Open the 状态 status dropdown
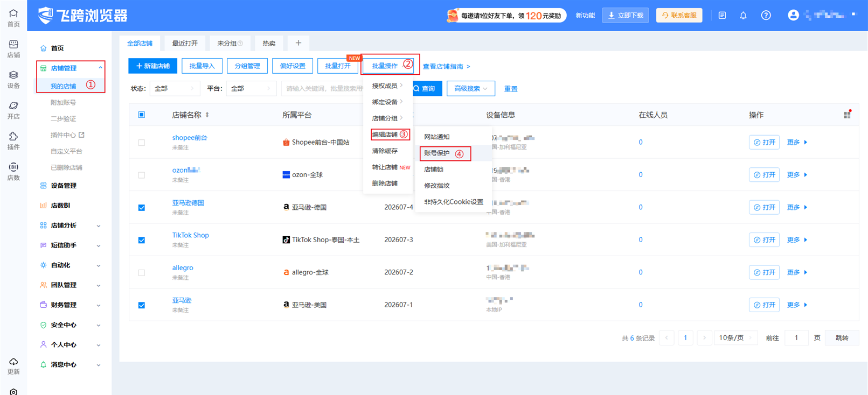The width and height of the screenshot is (868, 395). click(x=175, y=88)
